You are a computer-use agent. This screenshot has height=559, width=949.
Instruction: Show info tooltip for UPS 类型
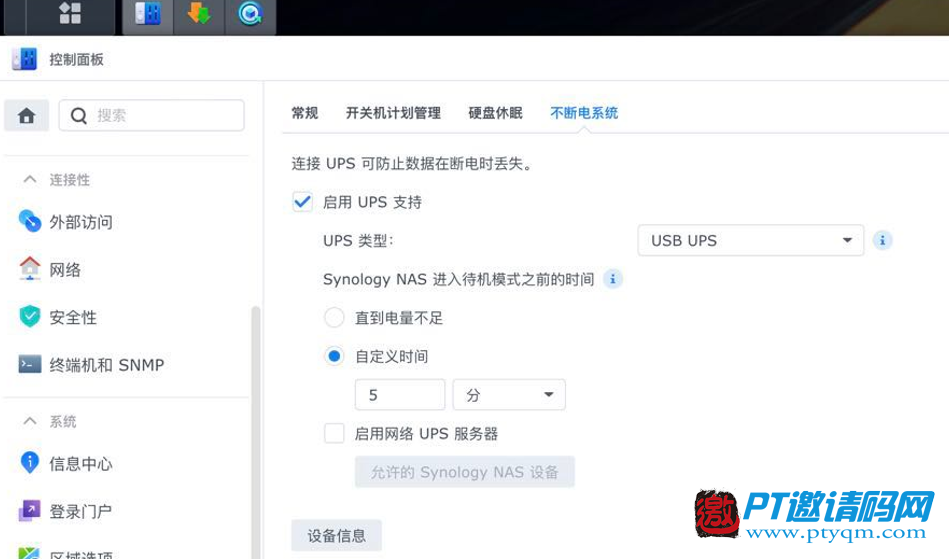coord(882,240)
